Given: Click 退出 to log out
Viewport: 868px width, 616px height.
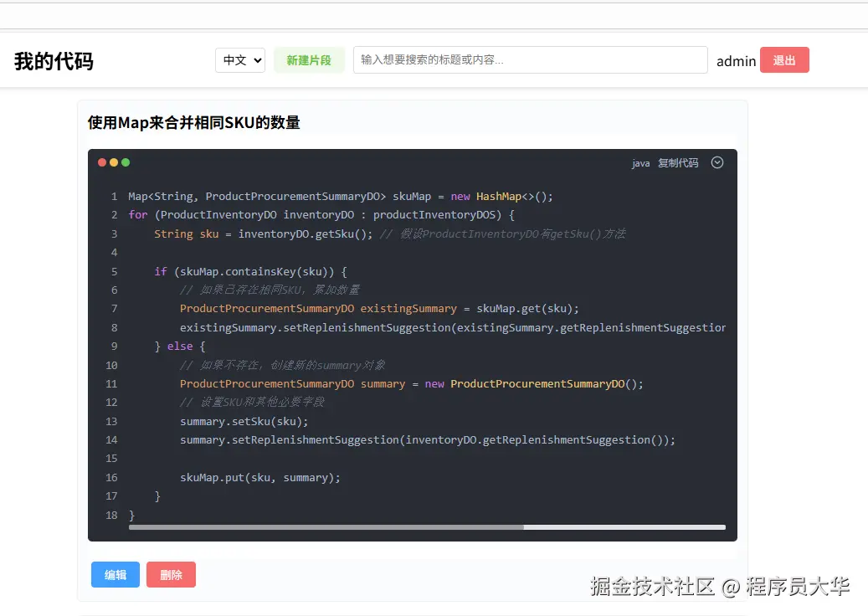Looking at the screenshot, I should (x=783, y=60).
